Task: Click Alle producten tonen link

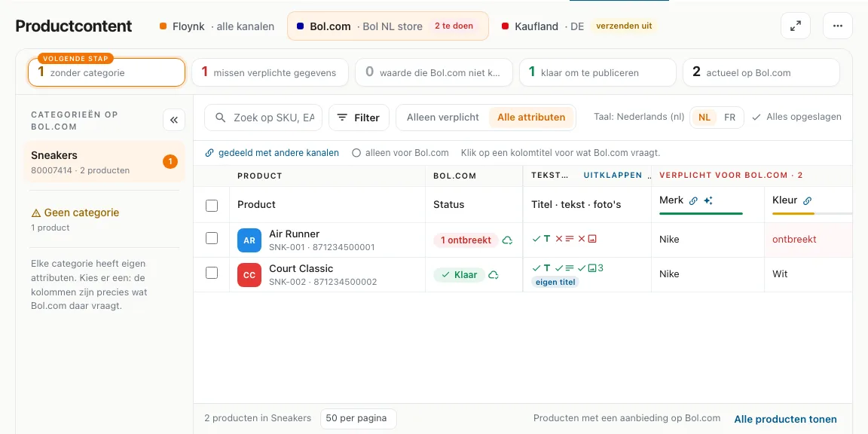Action: pos(786,419)
